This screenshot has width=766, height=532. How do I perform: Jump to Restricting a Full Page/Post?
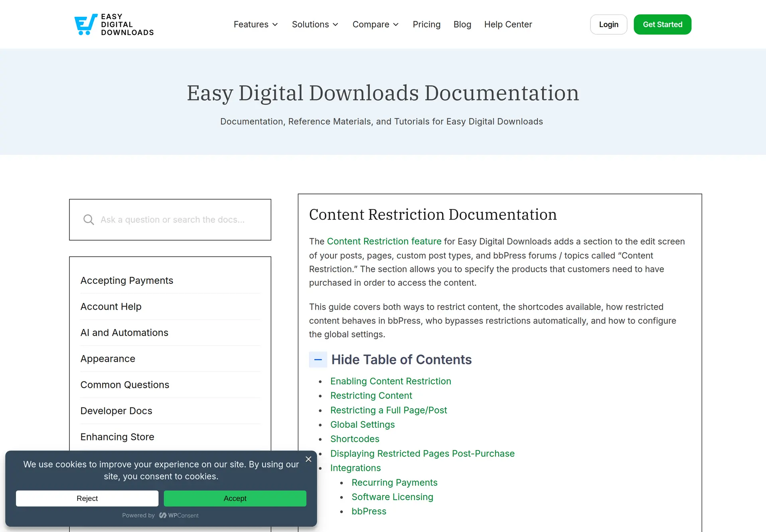389,410
